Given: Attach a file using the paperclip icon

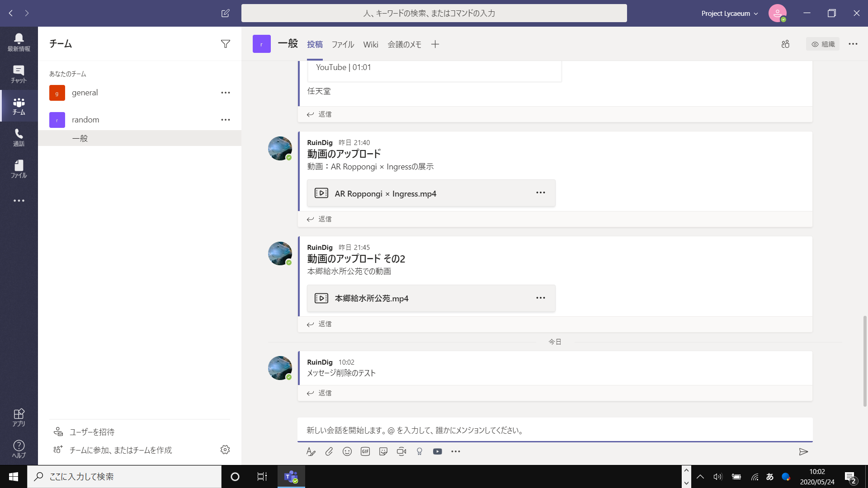Looking at the screenshot, I should pos(329,451).
